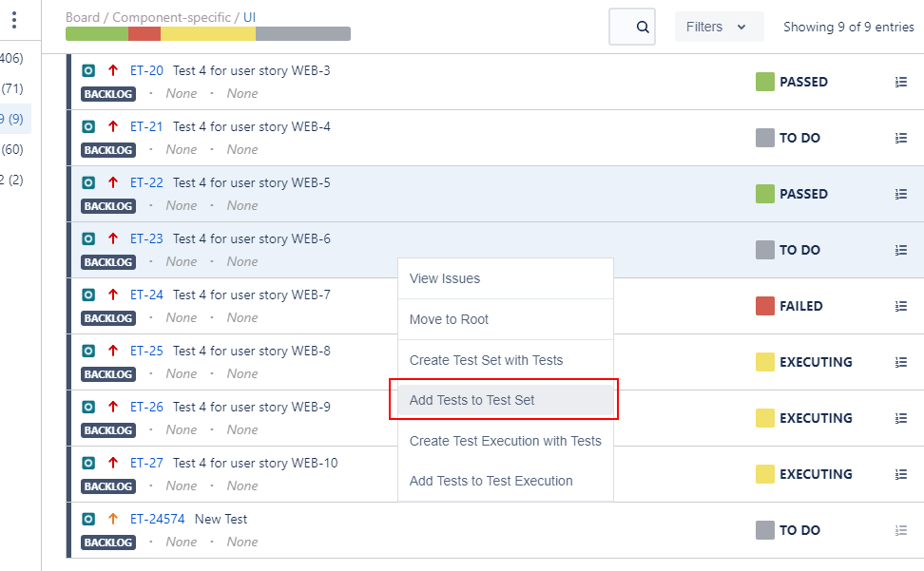Open the test runs list icon for ET-23

pos(901,250)
